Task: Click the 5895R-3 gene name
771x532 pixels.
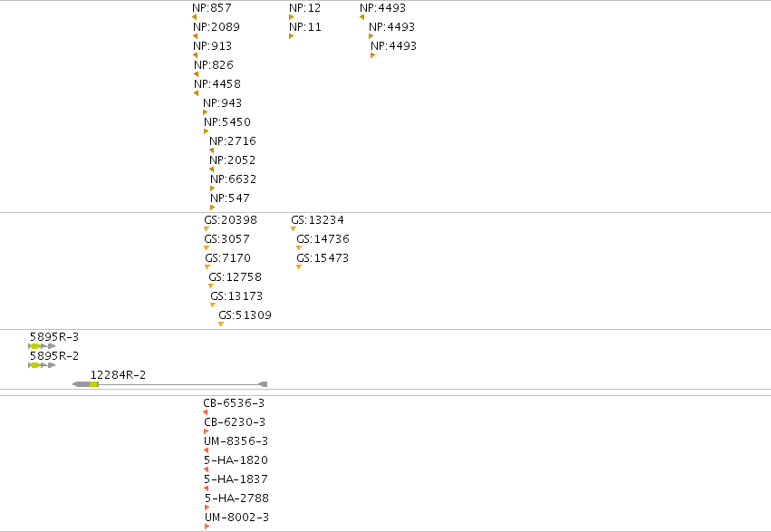Action: tap(54, 337)
